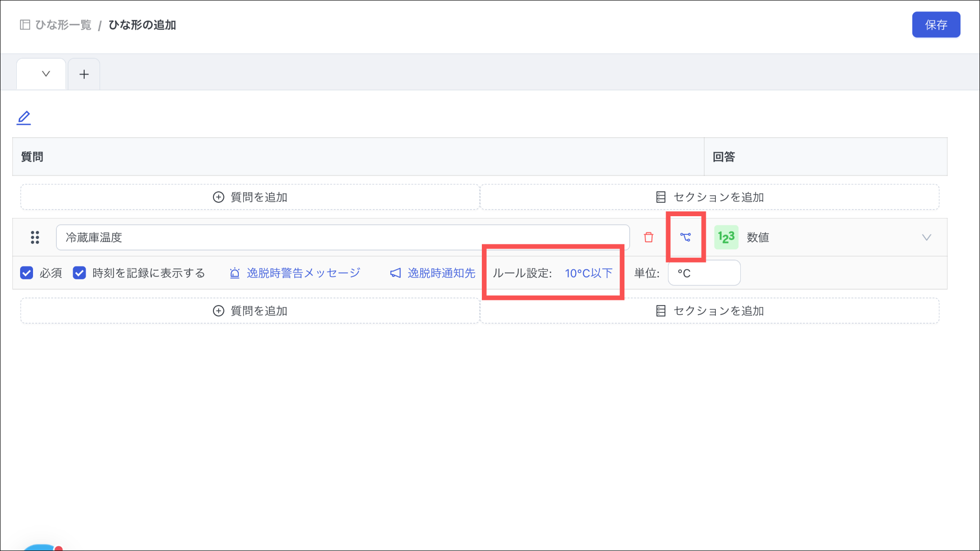Open the first tab's chevron dropdown

click(x=46, y=74)
